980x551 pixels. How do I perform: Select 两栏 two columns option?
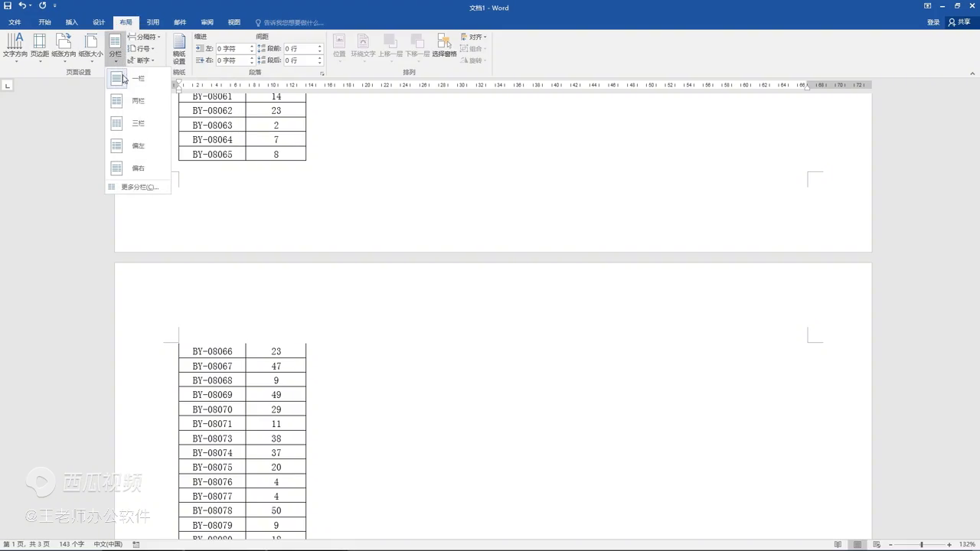[138, 101]
